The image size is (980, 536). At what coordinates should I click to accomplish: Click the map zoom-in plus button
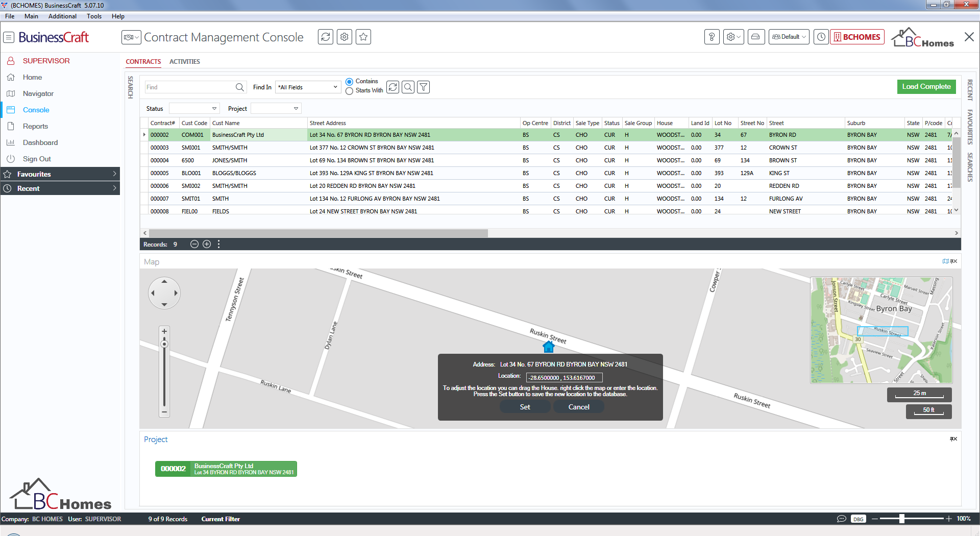[164, 331]
